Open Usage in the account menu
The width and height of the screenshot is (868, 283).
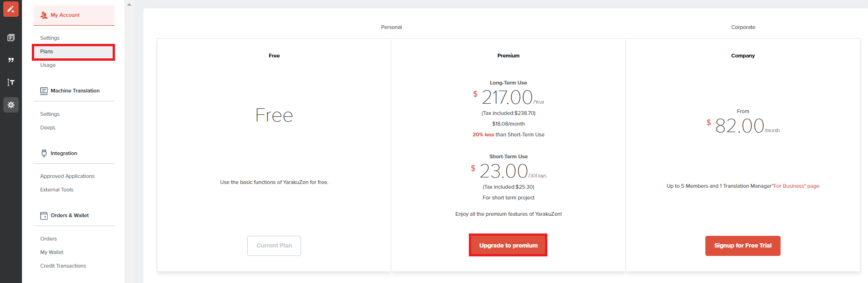pos(48,65)
